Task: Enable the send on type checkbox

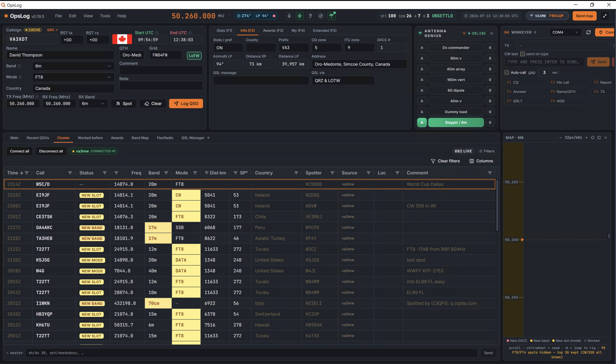Action: pyautogui.click(x=523, y=54)
